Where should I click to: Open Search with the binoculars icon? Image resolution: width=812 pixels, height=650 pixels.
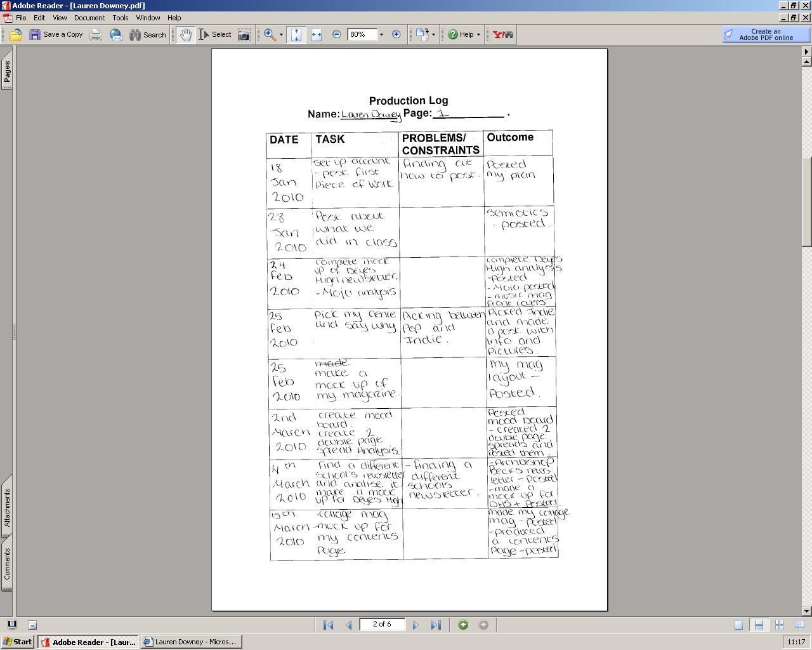(136, 34)
